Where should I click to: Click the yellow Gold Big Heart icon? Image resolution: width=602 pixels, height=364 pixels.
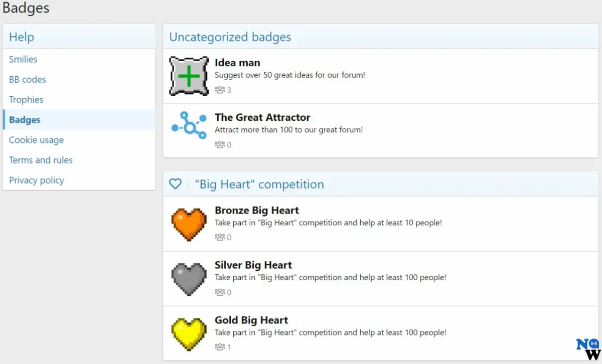(x=189, y=333)
